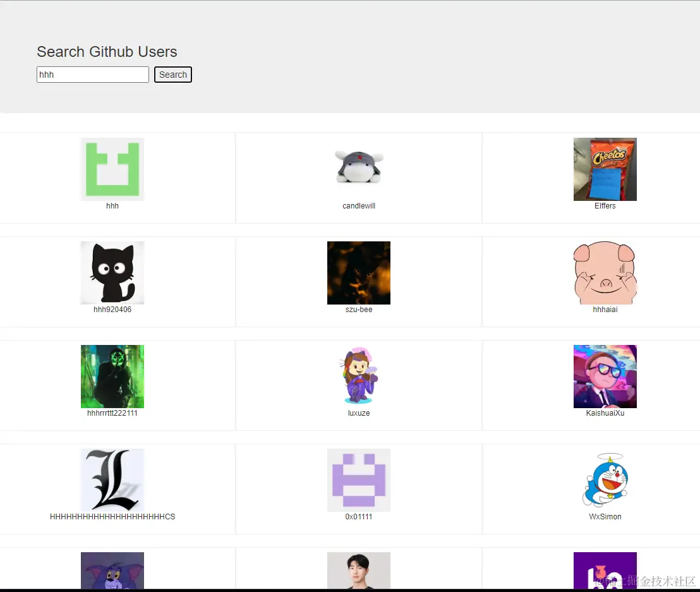Open the purple identicon avatar of 0x01111
Image resolution: width=700 pixels, height=592 pixels.
point(359,480)
